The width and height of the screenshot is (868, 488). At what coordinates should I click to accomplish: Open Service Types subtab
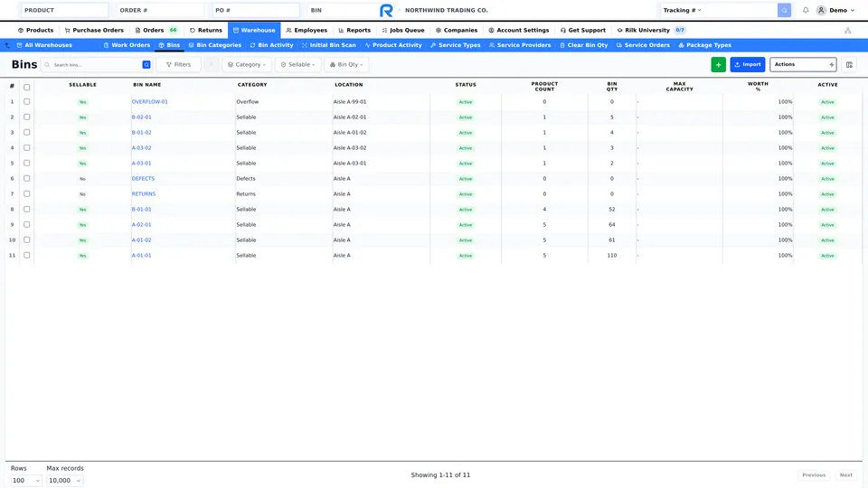(456, 45)
